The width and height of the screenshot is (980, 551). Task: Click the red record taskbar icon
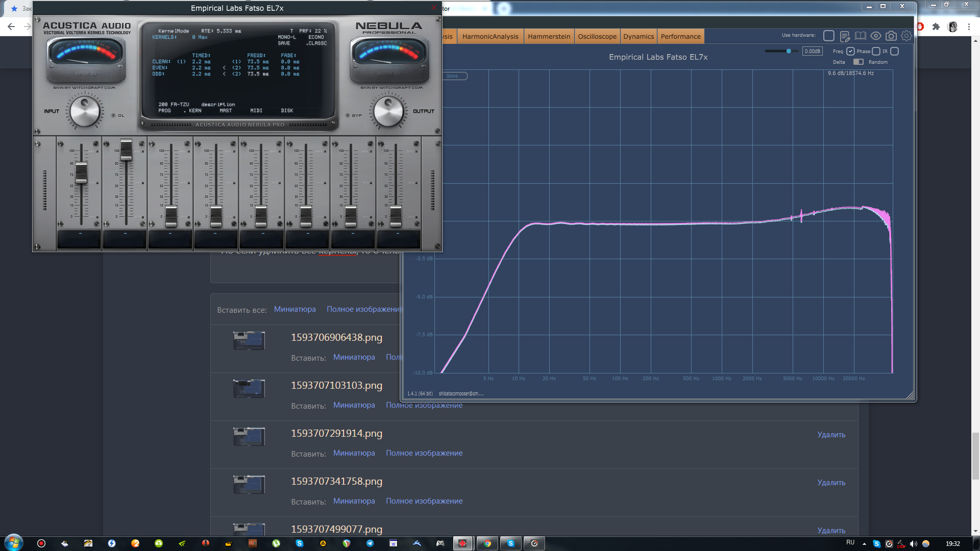click(x=41, y=543)
